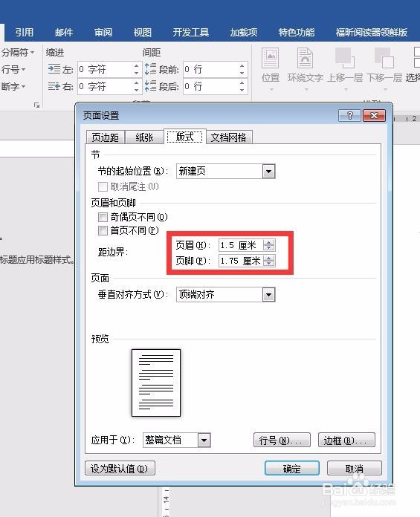The image size is (420, 517).
Task: Click the left indent icon
Action: click(54, 69)
